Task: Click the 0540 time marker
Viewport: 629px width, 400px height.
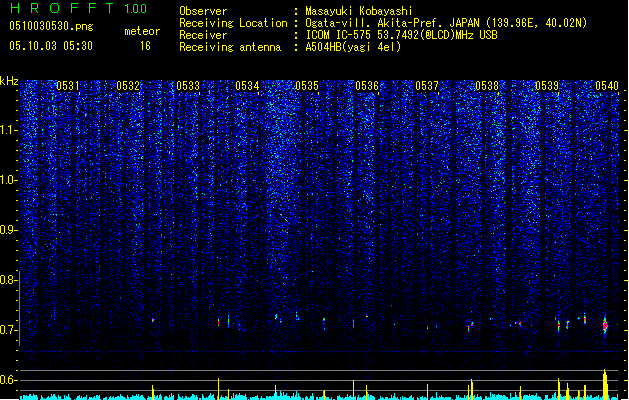Action: point(607,86)
